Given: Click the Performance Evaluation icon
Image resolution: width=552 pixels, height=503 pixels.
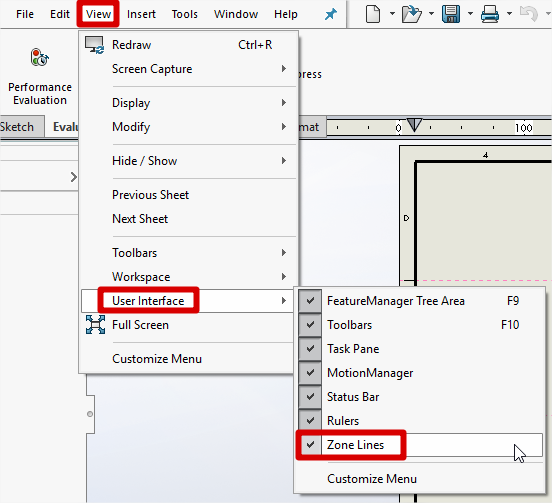Looking at the screenshot, I should pos(39,57).
